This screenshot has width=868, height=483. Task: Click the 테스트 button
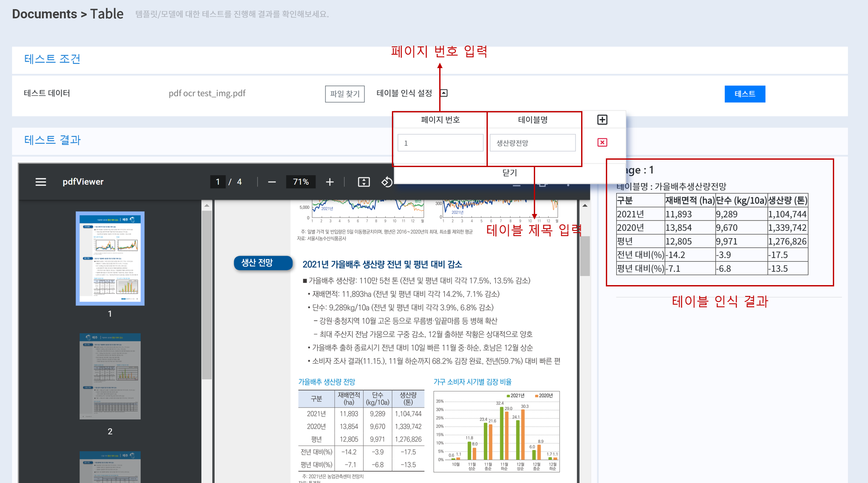[745, 94]
